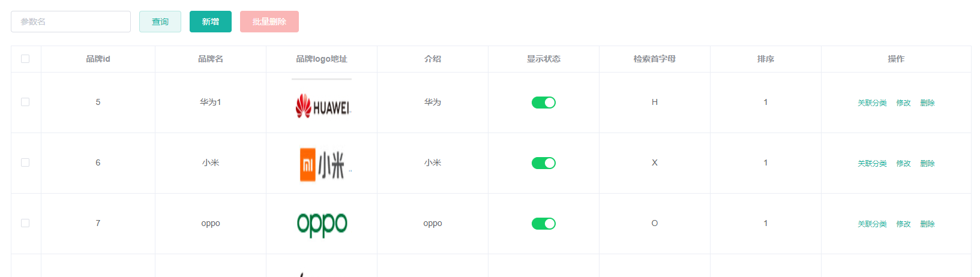This screenshot has width=980, height=277.
Task: Open 关联分类 for the oppo row
Action: pyautogui.click(x=872, y=224)
